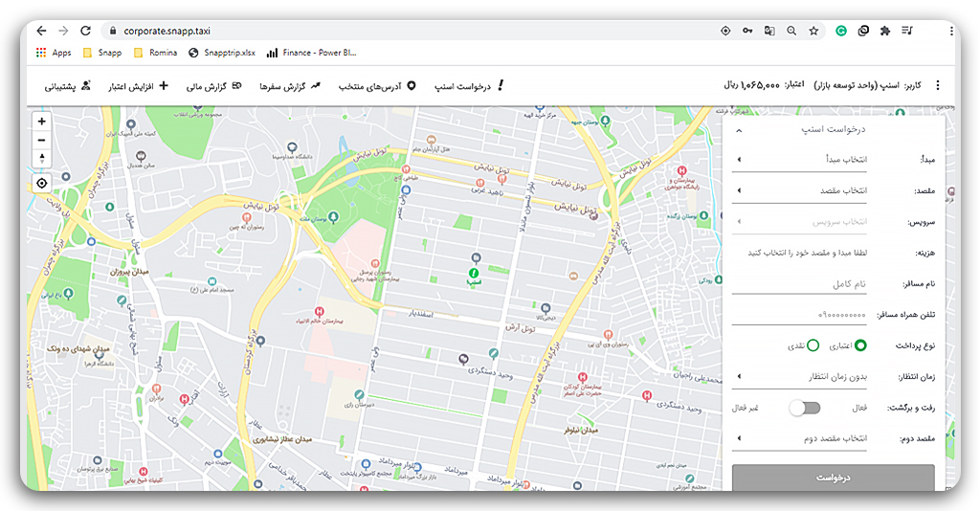Click the درخواست submit button
This screenshot has height=511, width=980.
tap(834, 478)
